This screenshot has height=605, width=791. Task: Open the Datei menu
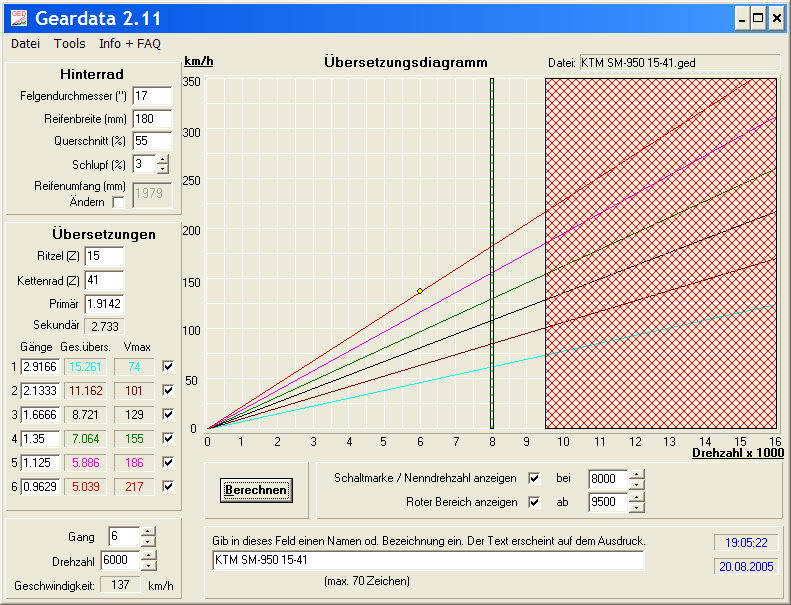[x=25, y=44]
